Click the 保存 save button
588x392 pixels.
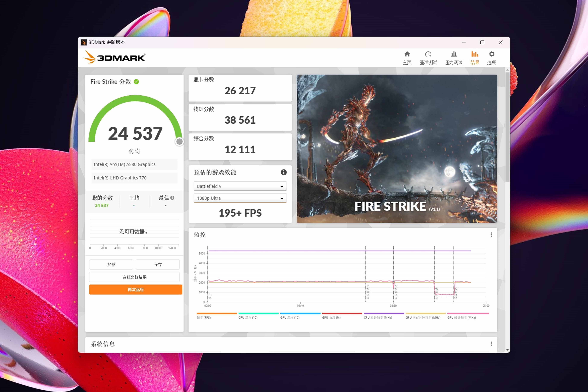pos(158,265)
